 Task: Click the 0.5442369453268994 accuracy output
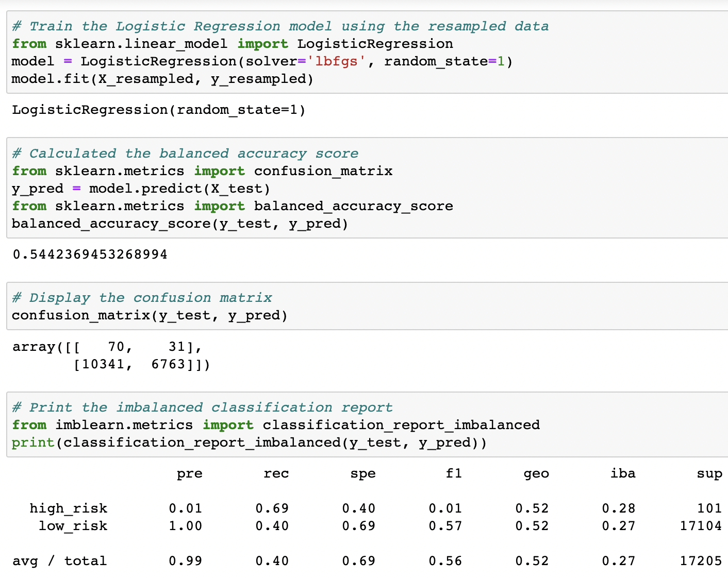point(89,254)
